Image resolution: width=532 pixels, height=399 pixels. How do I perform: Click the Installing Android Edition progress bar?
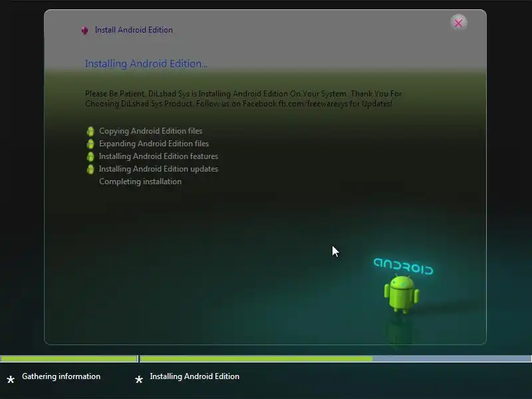tap(336, 358)
